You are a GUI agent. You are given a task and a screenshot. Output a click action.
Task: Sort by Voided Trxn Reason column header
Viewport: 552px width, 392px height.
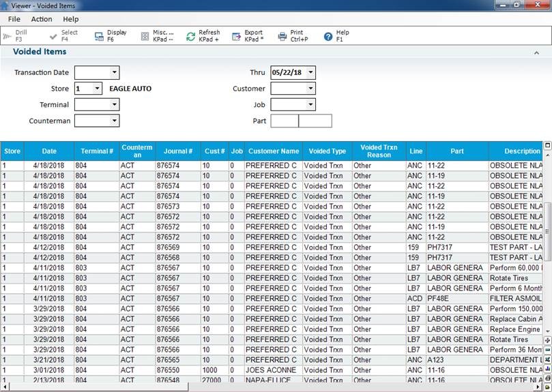(x=379, y=151)
